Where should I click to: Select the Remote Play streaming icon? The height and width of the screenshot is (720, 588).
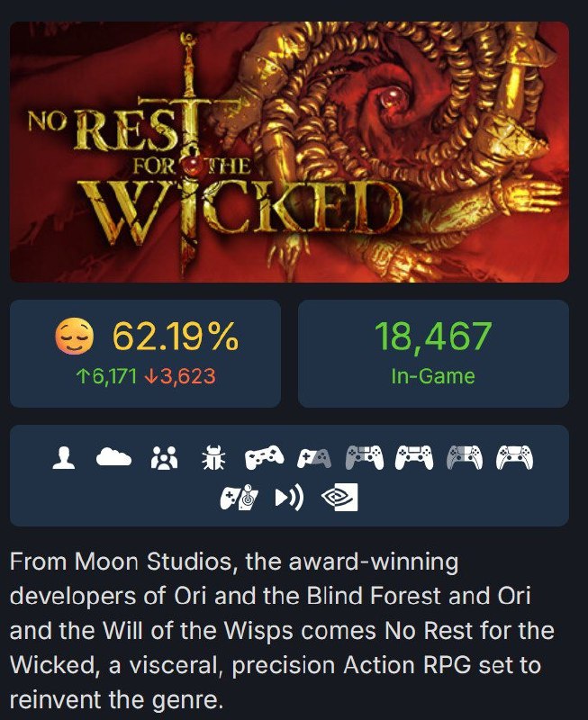[x=289, y=498]
